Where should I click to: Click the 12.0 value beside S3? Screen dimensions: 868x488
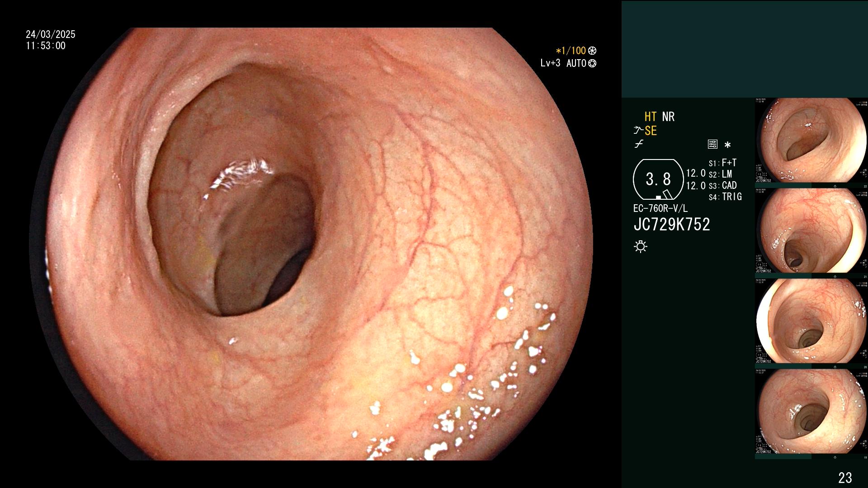696,185
